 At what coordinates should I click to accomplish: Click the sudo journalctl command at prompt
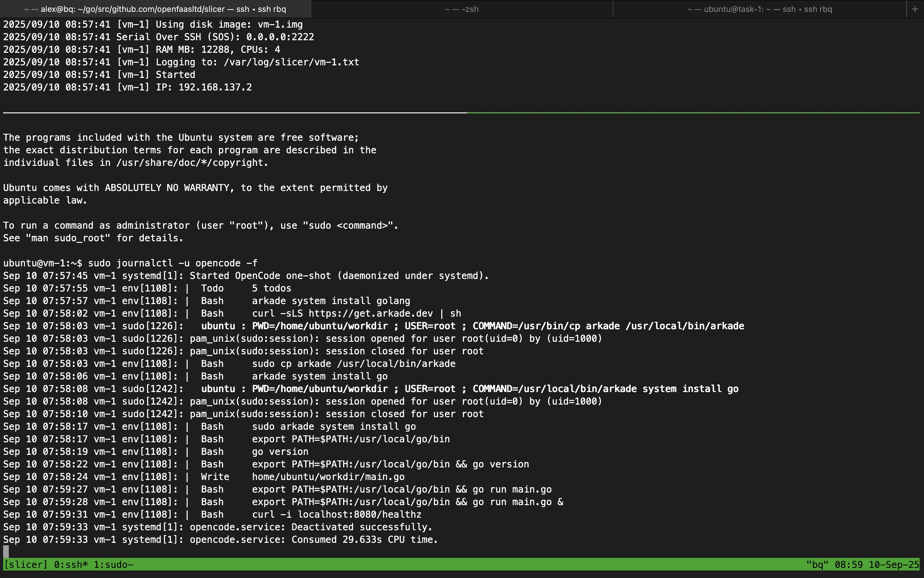[x=173, y=263]
